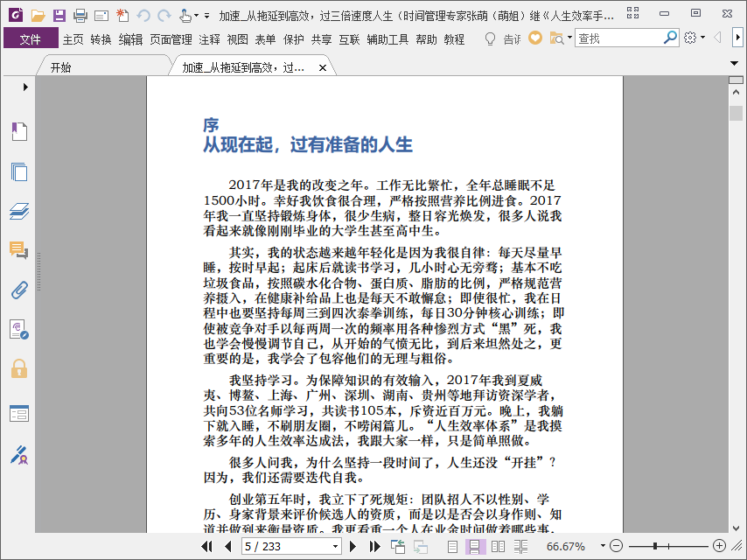Open a file with the folder icon

[x=38, y=16]
